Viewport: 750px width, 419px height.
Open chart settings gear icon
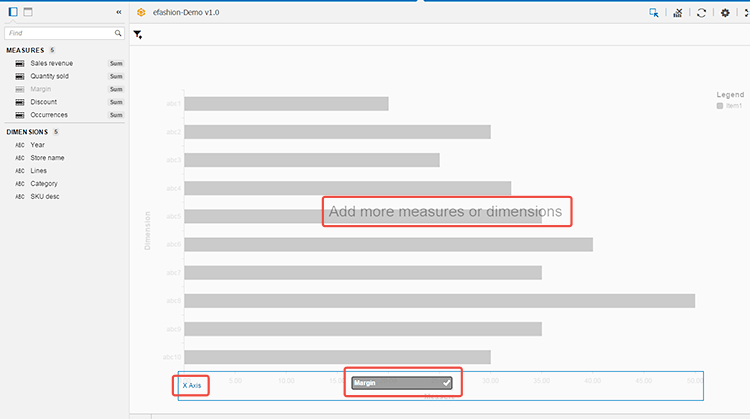(x=725, y=13)
